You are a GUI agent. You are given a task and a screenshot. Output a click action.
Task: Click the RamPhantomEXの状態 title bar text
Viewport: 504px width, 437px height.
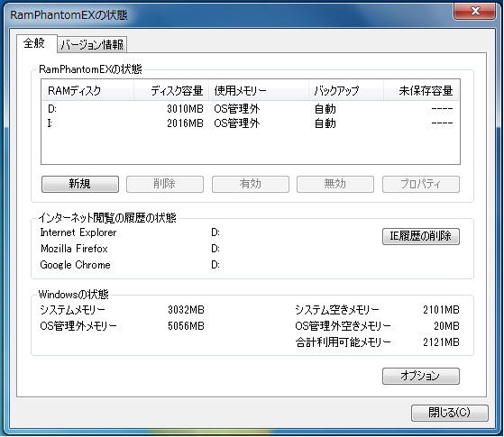tap(69, 14)
